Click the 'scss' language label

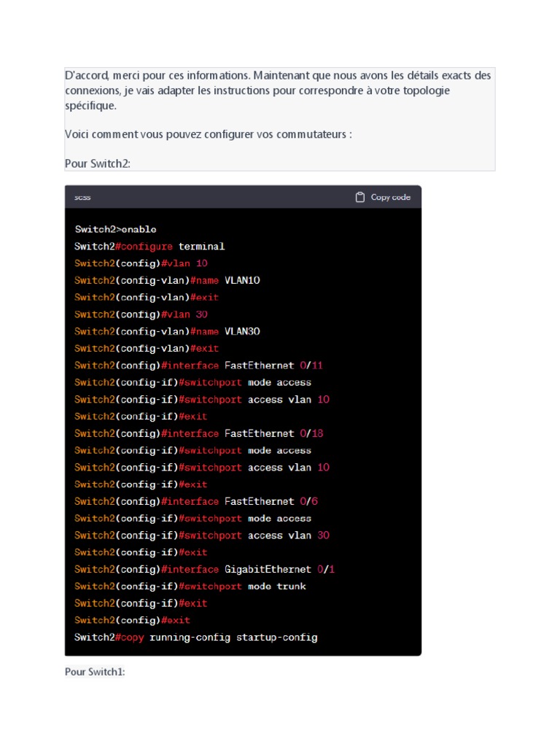(82, 197)
